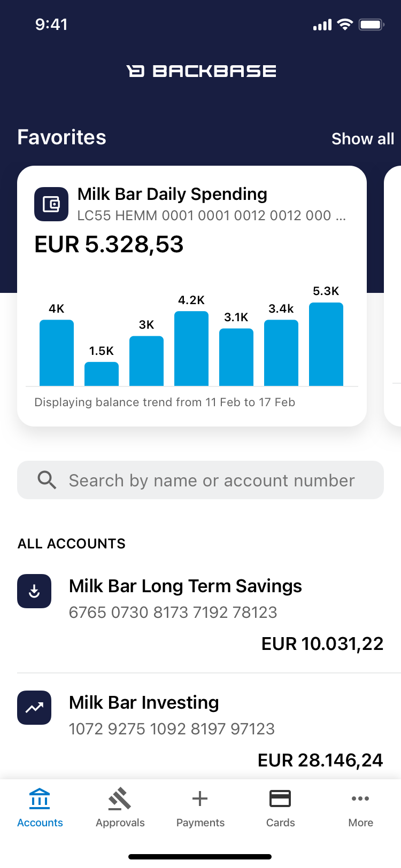This screenshot has height=868, width=401.
Task: Tap the partially visible next favorite card
Action: 393,296
